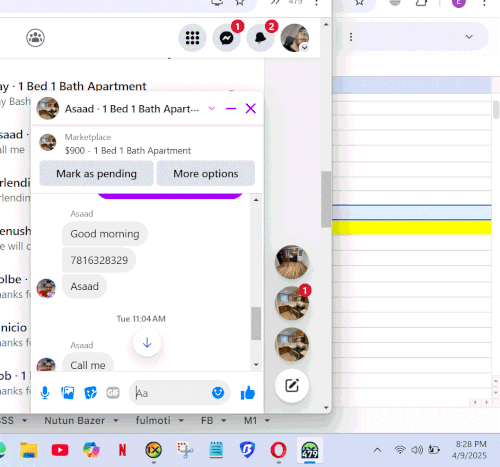Open notifications bell with 2 badge
The width and height of the screenshot is (500, 467).
pyautogui.click(x=260, y=38)
